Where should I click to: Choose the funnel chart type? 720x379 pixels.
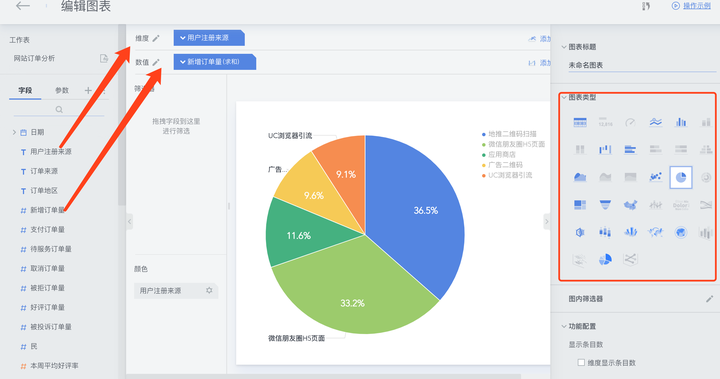click(x=605, y=205)
